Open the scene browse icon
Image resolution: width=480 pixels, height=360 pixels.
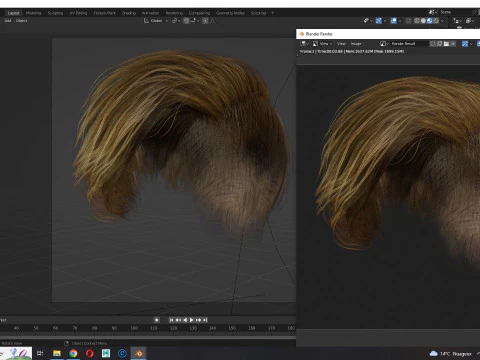[433, 12]
